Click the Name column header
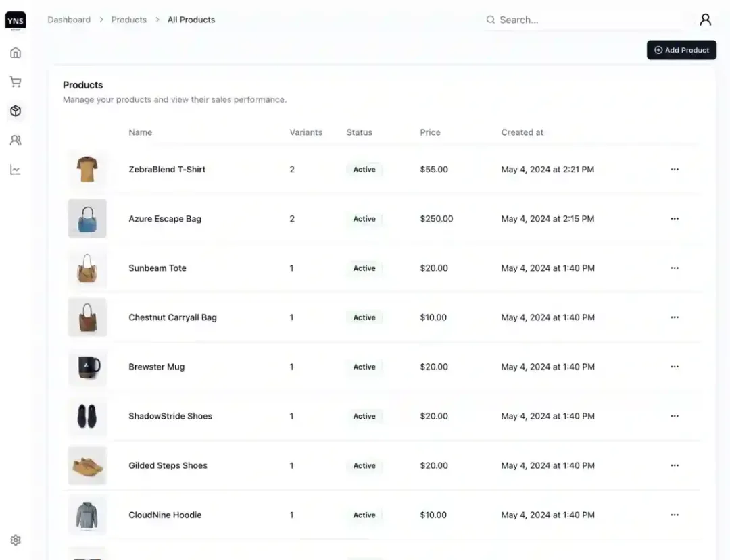The image size is (730, 560). coord(140,132)
